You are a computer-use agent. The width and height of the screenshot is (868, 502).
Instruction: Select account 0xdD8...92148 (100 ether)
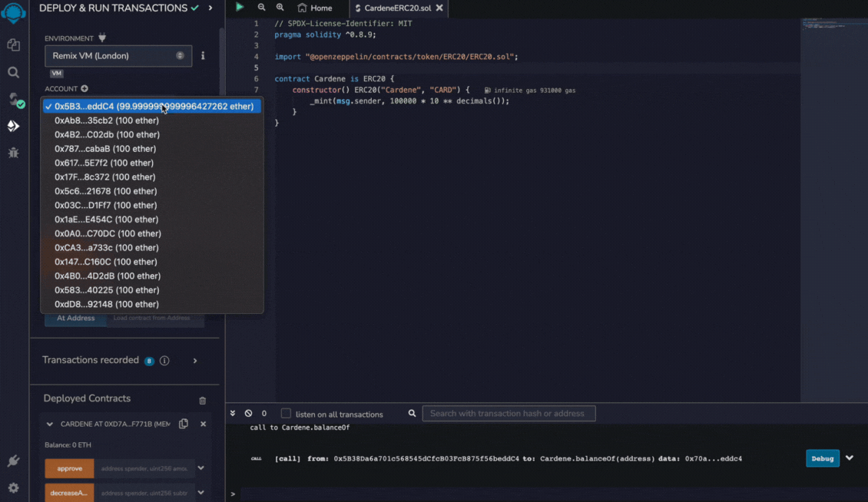pyautogui.click(x=152, y=305)
